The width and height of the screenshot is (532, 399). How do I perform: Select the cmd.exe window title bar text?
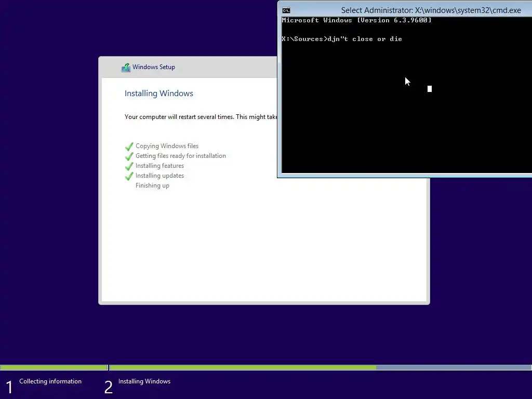click(x=431, y=10)
